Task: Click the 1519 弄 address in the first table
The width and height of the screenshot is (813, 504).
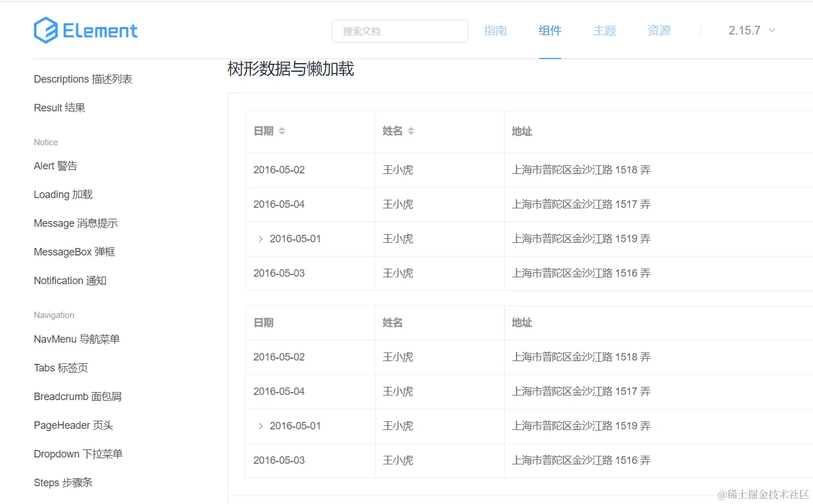Action: (581, 239)
